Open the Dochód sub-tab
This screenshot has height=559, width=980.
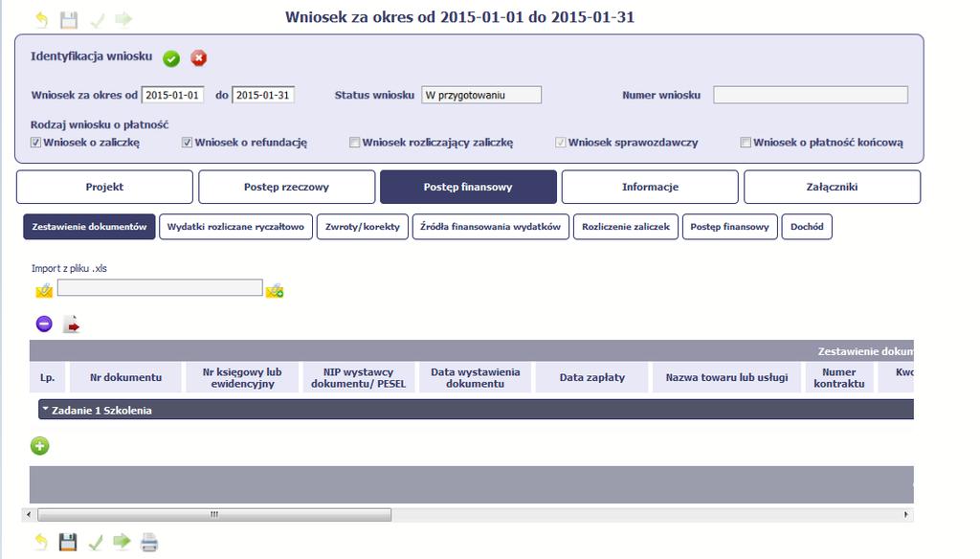click(x=807, y=227)
